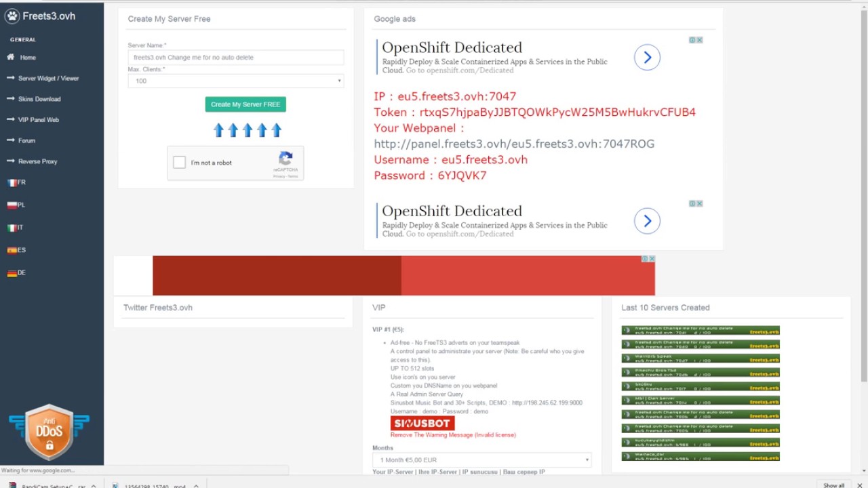The height and width of the screenshot is (488, 868).
Task: Click the Show all downloads button
Action: pos(833,485)
